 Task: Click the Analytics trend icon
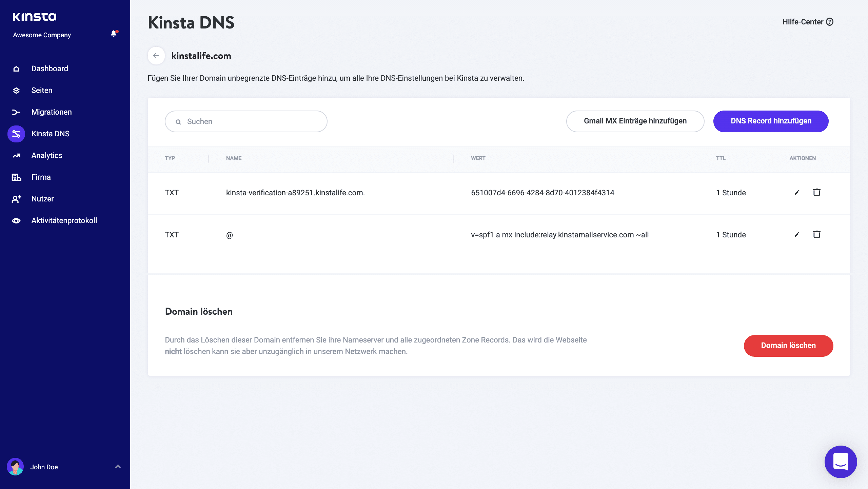pos(16,156)
